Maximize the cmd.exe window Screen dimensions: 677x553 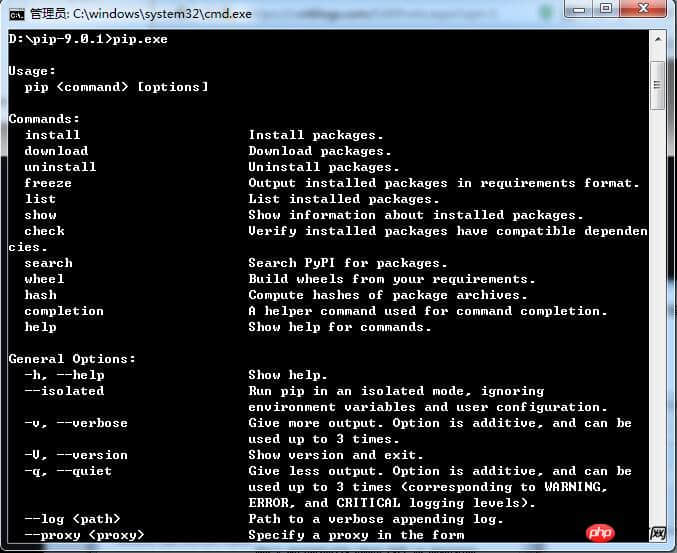pyautogui.click(x=606, y=9)
